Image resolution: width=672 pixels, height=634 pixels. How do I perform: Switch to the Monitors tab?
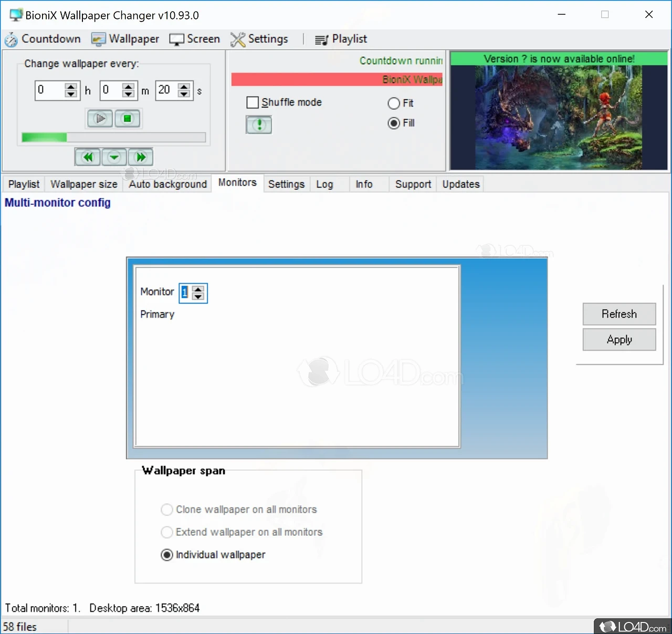[x=237, y=183]
